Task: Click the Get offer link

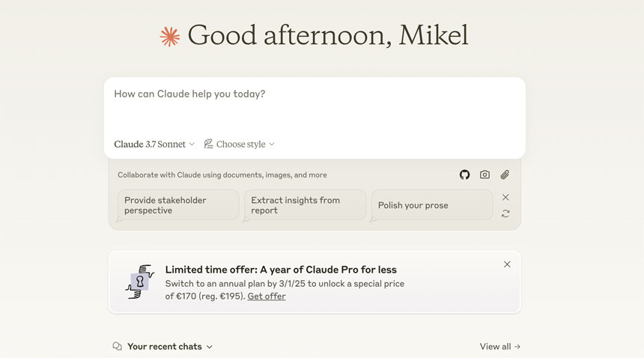Action: [266, 296]
